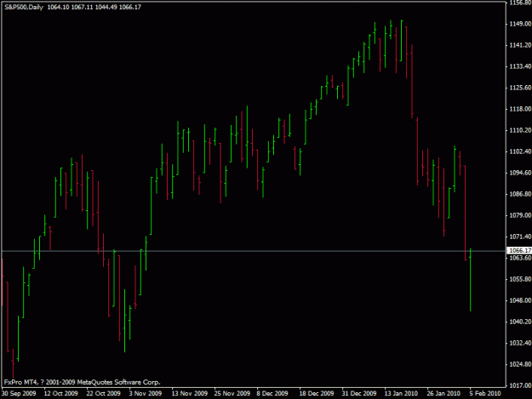532x399 pixels.
Task: Select price scale value 1079.00
Action: click(x=520, y=215)
